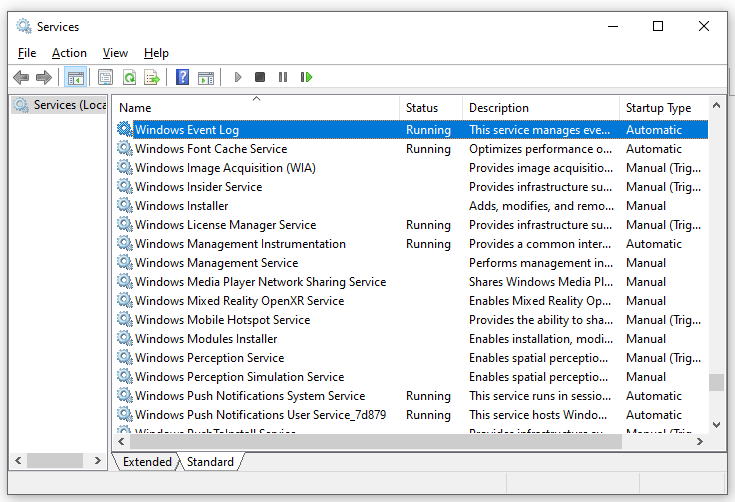Viewport: 735px width, 502px height.
Task: Select Services (Local) tree node
Action: pyautogui.click(x=60, y=105)
